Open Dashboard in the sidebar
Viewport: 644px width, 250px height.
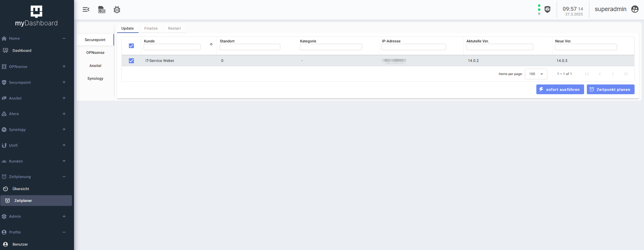click(22, 50)
